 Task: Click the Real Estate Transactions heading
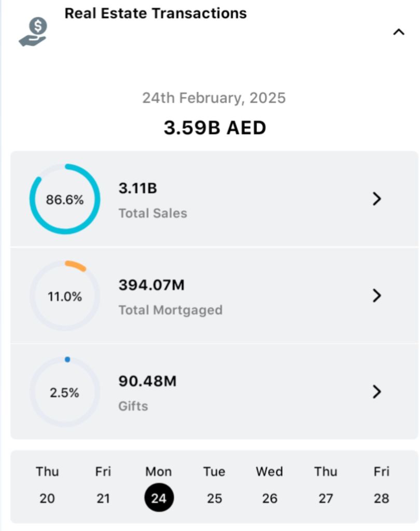coord(156,13)
